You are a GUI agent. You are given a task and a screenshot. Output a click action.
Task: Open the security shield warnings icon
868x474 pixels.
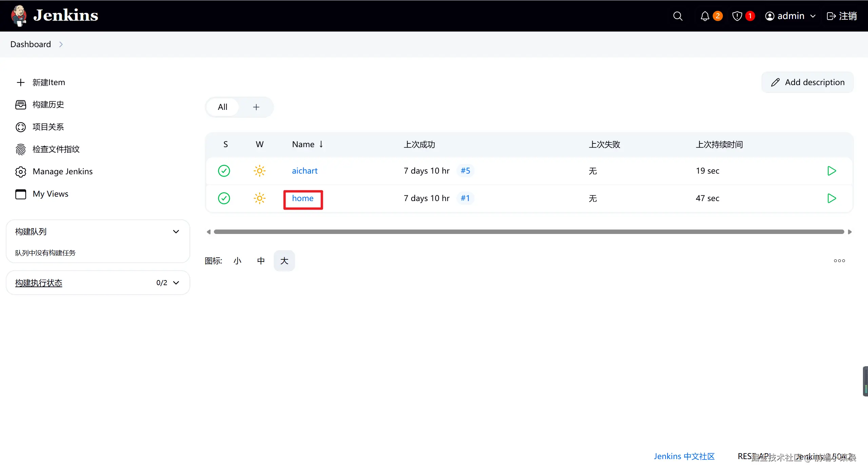coord(737,16)
